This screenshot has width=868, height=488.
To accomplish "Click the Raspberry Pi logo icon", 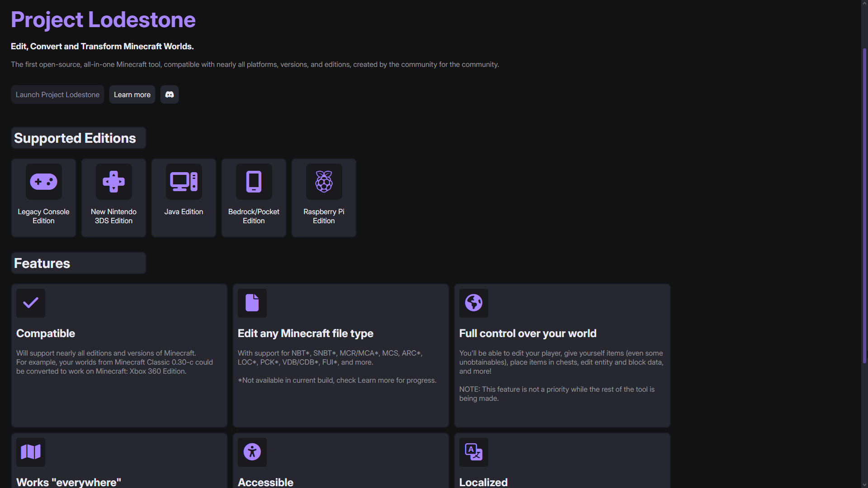I will pyautogui.click(x=324, y=182).
